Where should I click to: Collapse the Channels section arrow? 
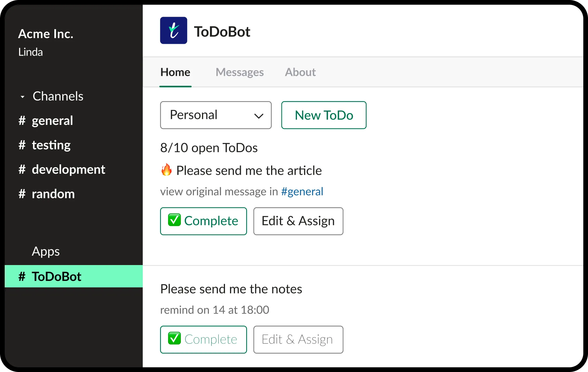(x=23, y=97)
